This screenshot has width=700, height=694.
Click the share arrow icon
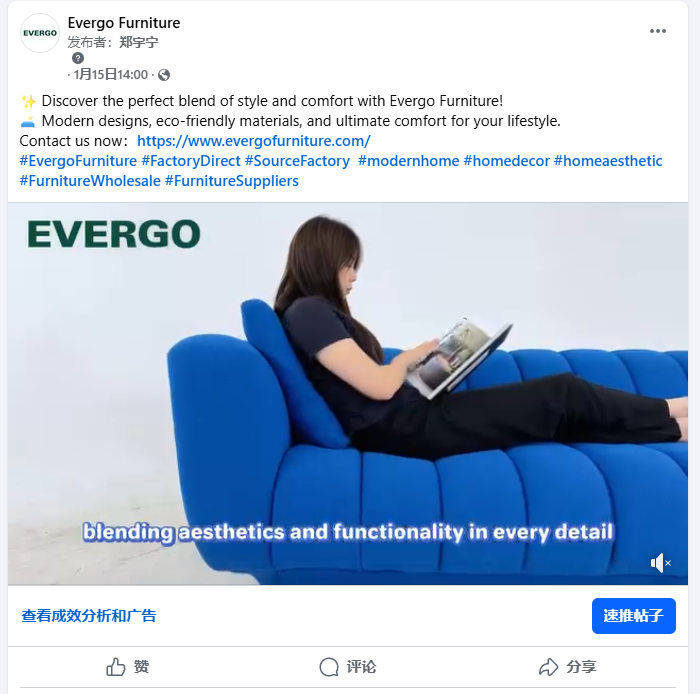(x=548, y=667)
